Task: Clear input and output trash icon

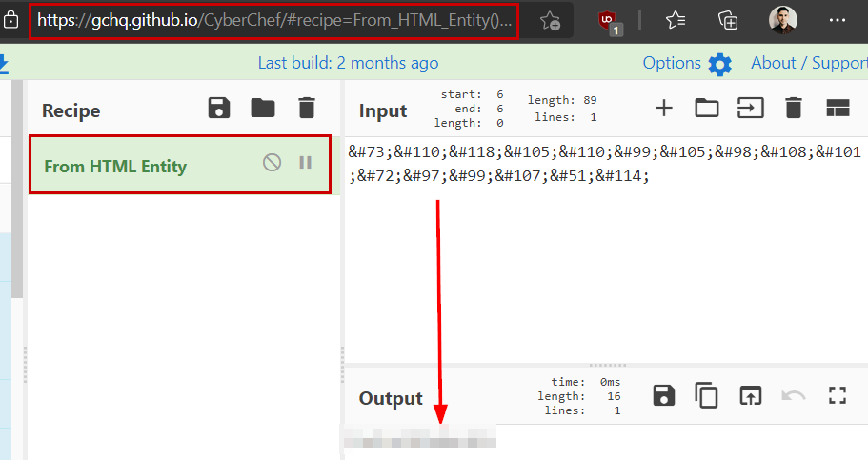Action: point(794,108)
